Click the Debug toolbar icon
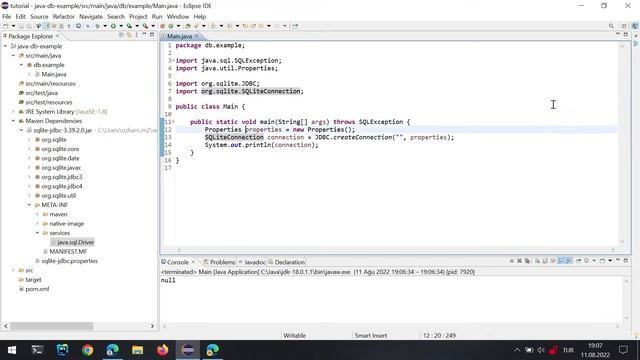The image size is (640, 360). click(x=97, y=26)
